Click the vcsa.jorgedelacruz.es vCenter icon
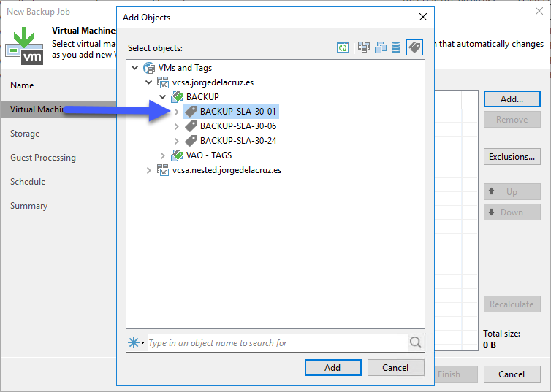The image size is (551, 392). pyautogui.click(x=163, y=82)
